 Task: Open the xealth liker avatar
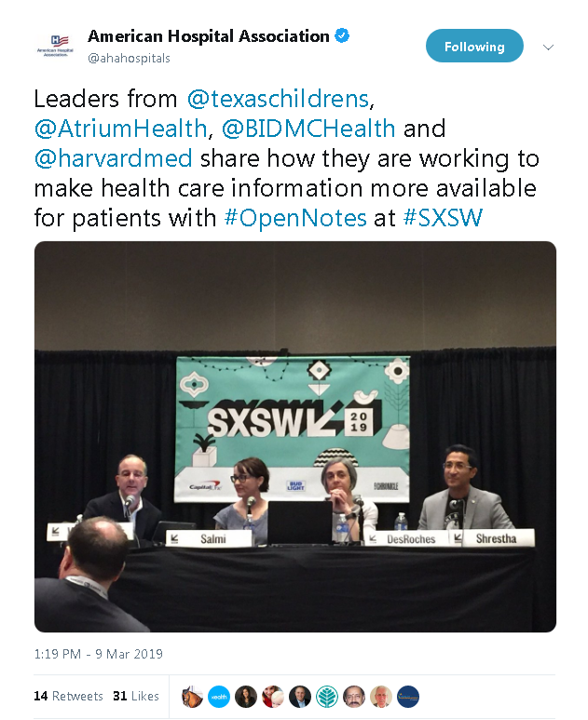click(219, 697)
